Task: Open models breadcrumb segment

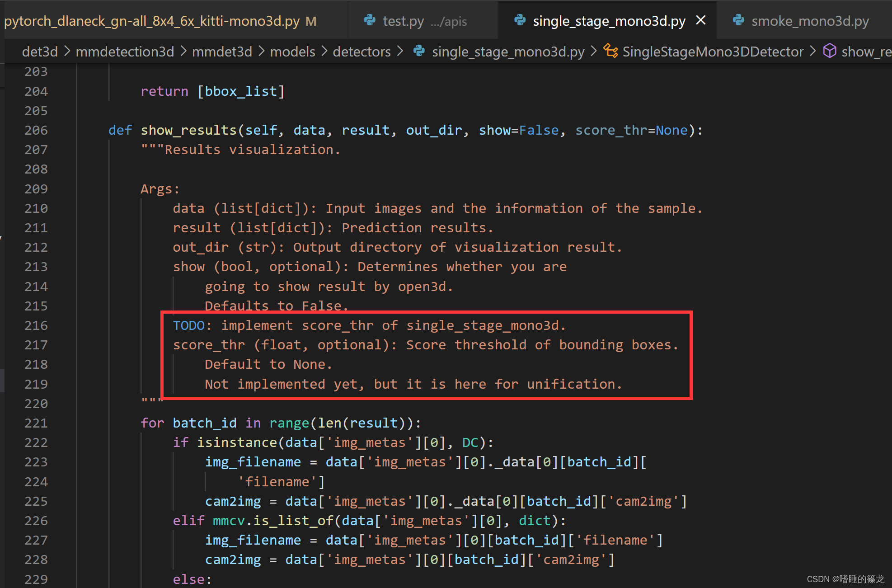Action: 292,52
